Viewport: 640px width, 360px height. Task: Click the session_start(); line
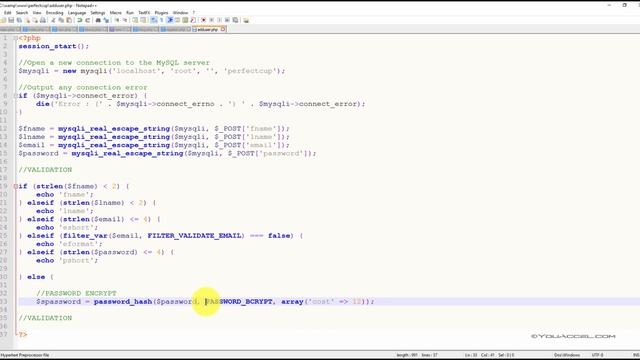point(53,46)
